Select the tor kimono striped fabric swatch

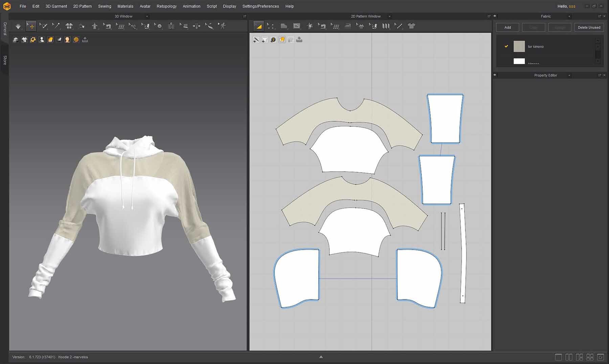[519, 46]
